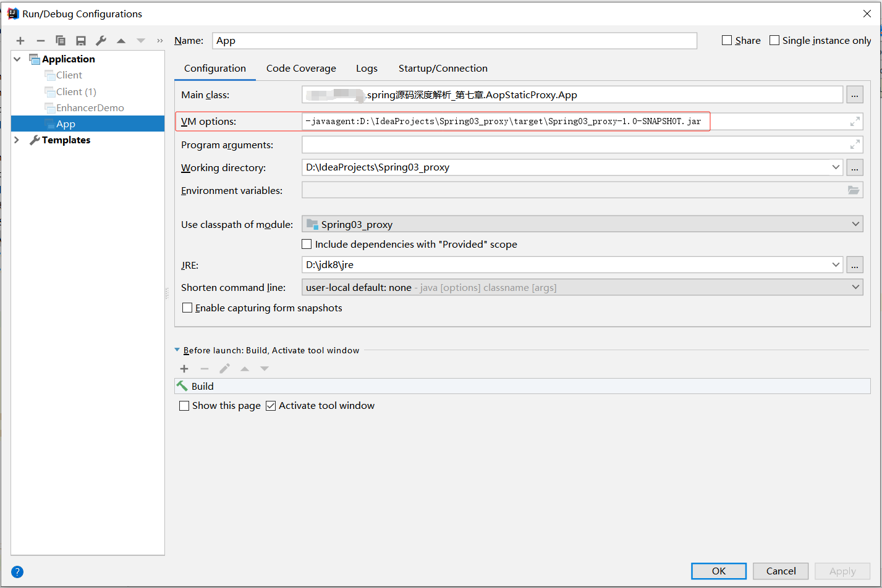Uncheck Activate tool window
This screenshot has height=588, width=882.
[271, 406]
